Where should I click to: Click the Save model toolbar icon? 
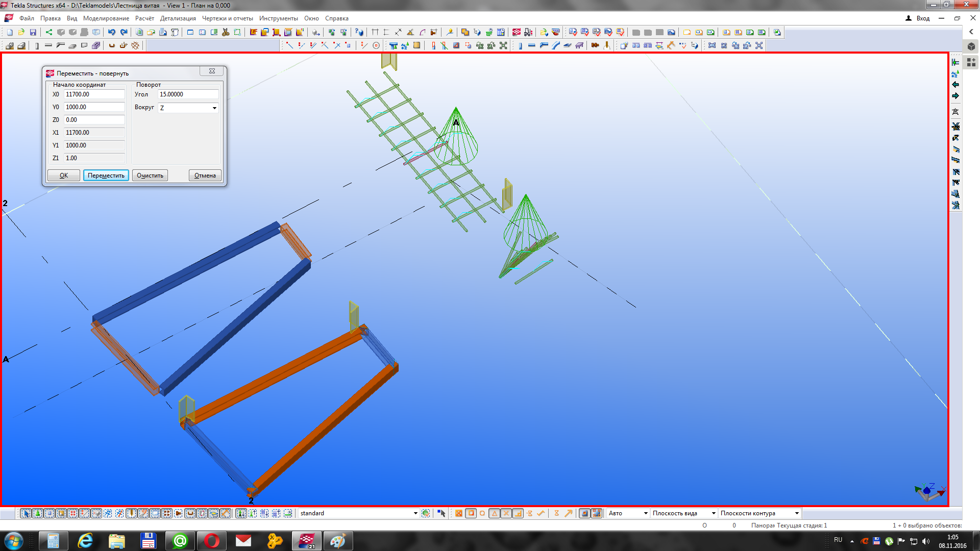pos(33,32)
